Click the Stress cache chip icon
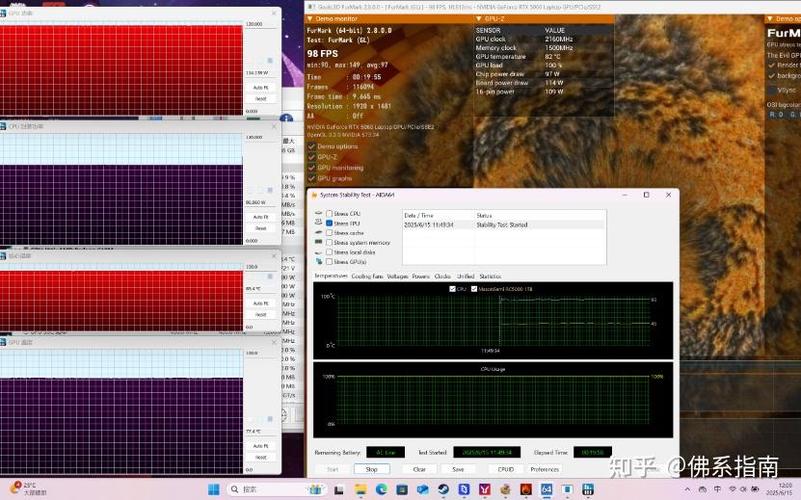This screenshot has height=500, width=801. [319, 232]
